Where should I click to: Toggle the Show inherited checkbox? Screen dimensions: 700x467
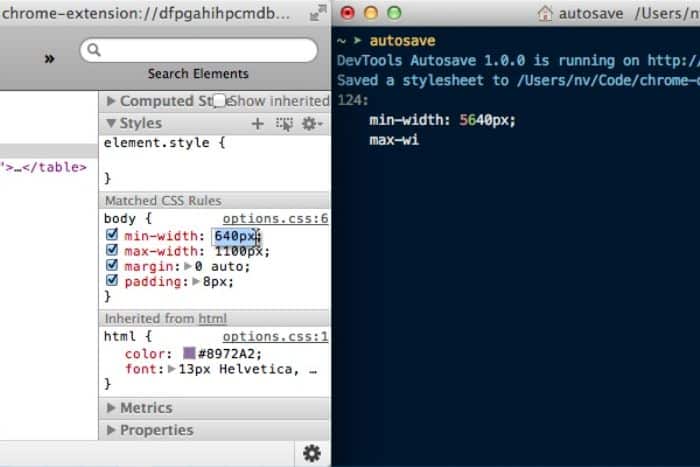tap(219, 101)
